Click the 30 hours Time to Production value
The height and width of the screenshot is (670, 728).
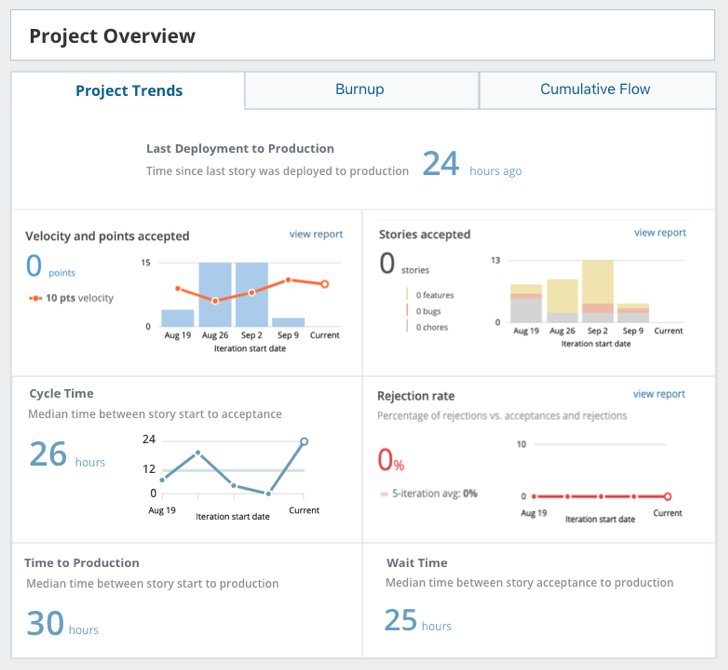(46, 623)
